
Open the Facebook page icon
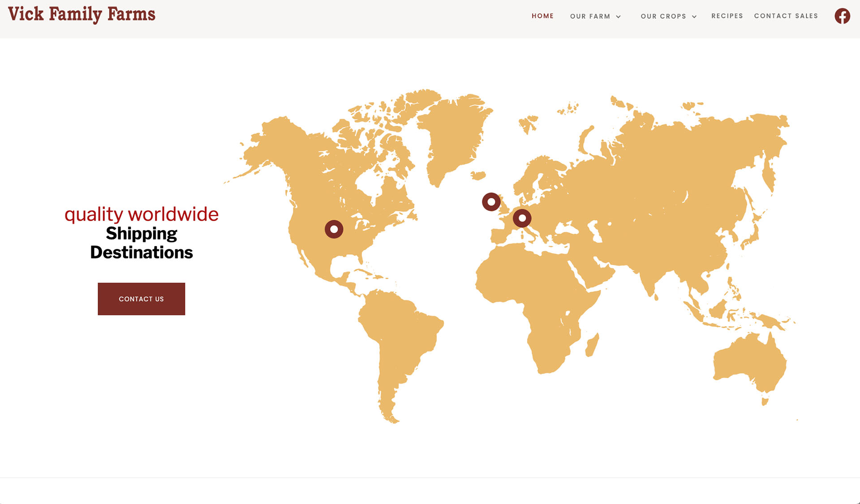pos(842,16)
